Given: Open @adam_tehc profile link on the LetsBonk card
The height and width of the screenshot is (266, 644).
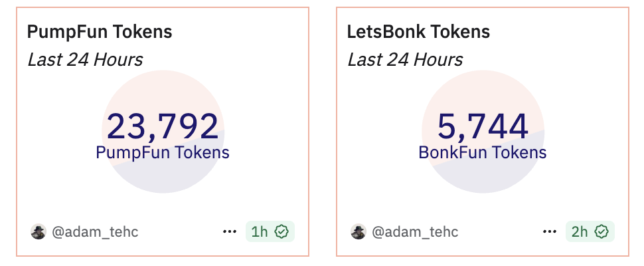Looking at the screenshot, I should point(415,231).
